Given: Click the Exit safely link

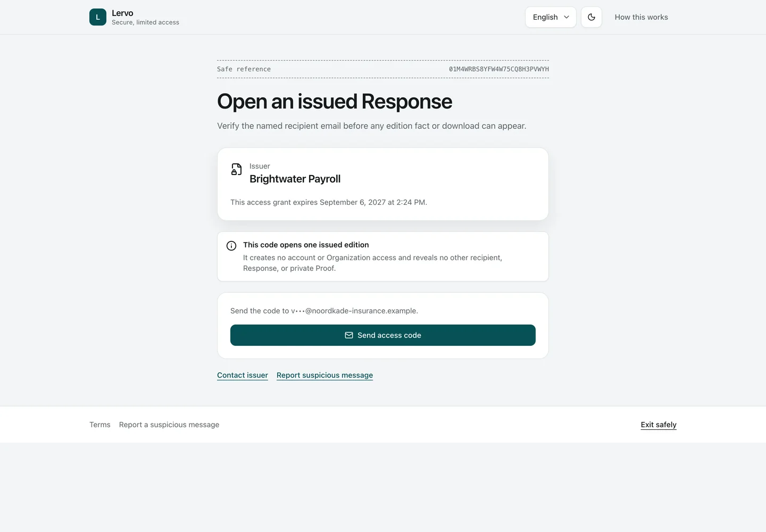Looking at the screenshot, I should [659, 425].
